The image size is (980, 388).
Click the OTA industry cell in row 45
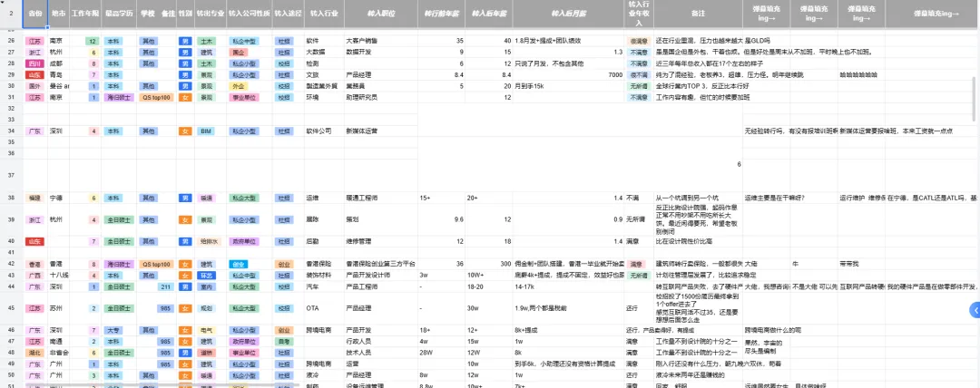coord(324,308)
